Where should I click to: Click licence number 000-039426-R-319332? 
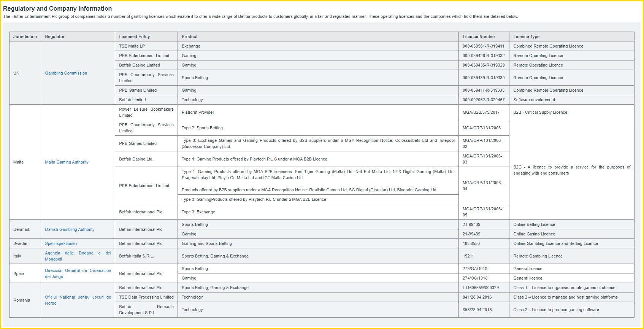[x=484, y=56]
